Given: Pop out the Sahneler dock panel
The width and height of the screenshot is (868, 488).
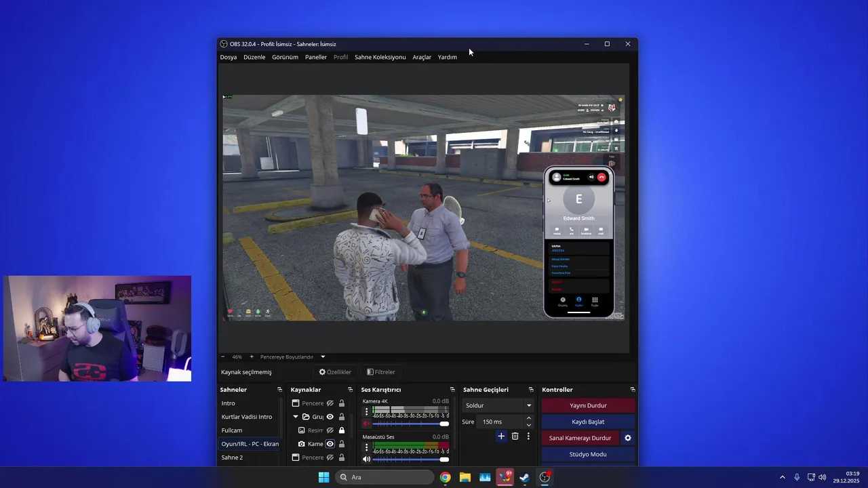Looking at the screenshot, I should coord(279,390).
